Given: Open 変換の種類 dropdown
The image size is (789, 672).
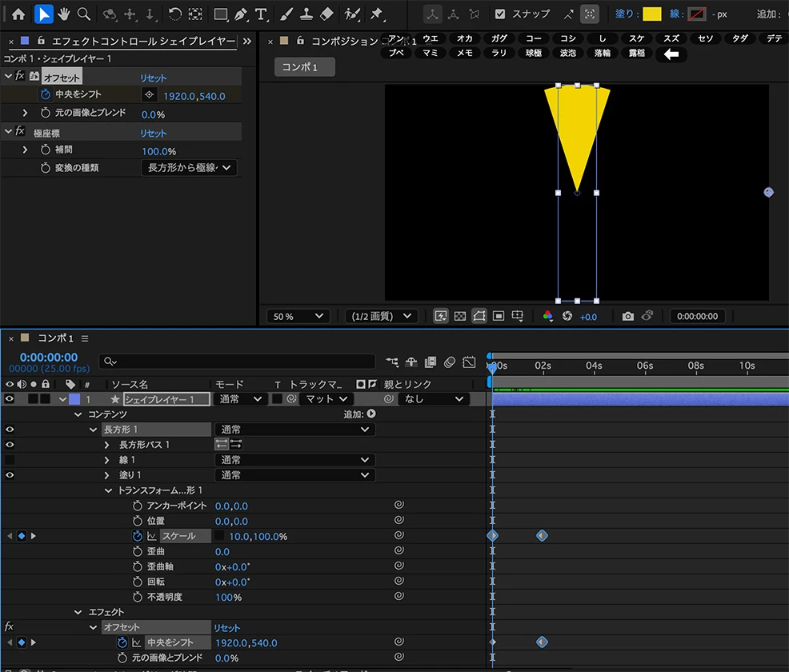Looking at the screenshot, I should [189, 167].
